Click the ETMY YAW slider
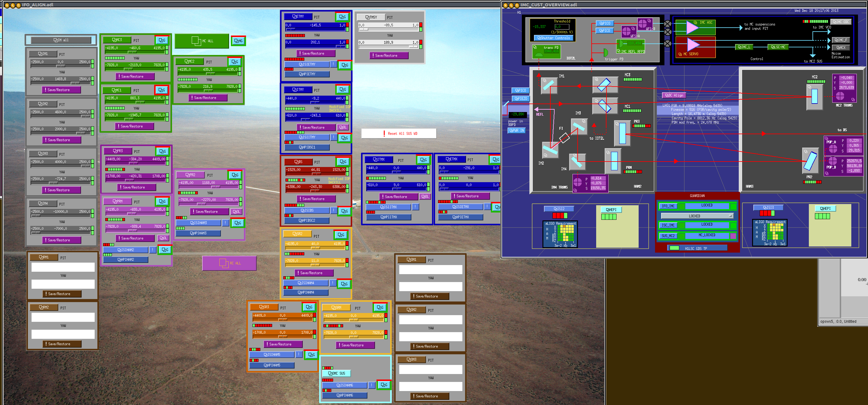This screenshot has height=405, width=868. click(x=316, y=44)
